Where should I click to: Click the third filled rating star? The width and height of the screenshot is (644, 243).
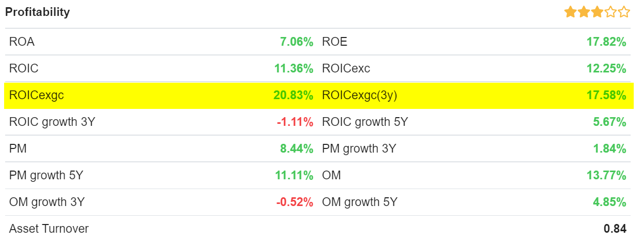point(597,12)
